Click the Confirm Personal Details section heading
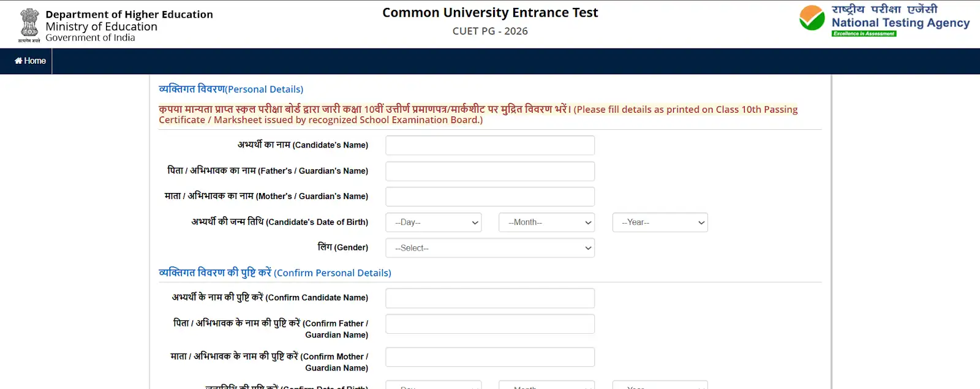Image resolution: width=980 pixels, height=389 pixels. [x=275, y=273]
